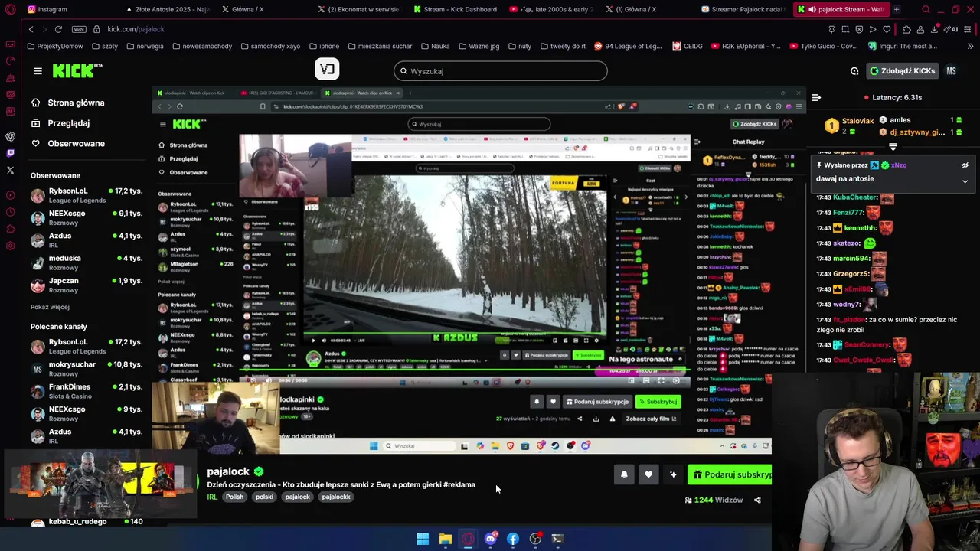This screenshot has height=551, width=980.
Task: Open the MS user avatar menu
Action: coord(951,71)
